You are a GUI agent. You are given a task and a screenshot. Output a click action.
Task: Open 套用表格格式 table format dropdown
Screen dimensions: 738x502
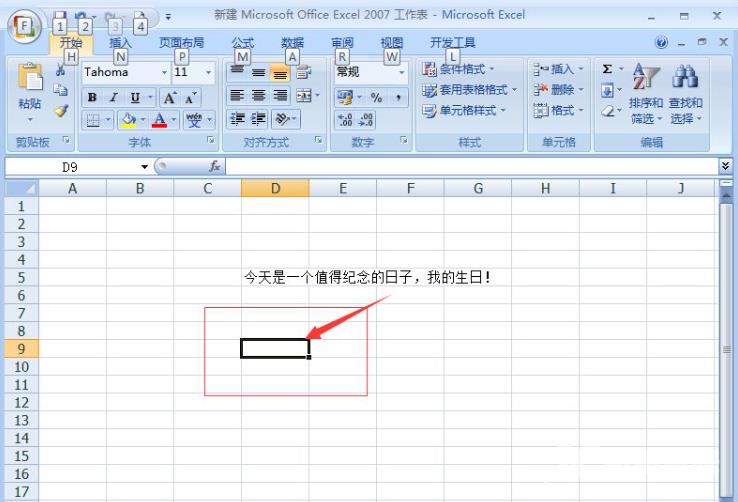coord(470,90)
